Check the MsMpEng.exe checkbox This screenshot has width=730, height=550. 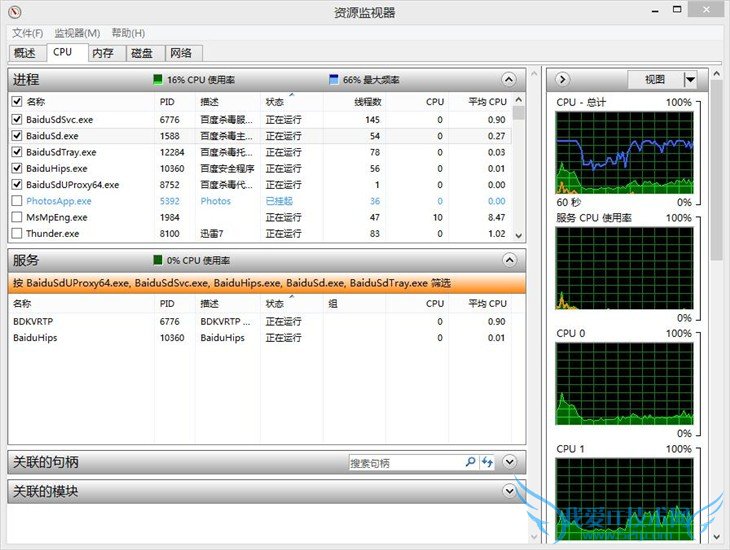tap(17, 217)
